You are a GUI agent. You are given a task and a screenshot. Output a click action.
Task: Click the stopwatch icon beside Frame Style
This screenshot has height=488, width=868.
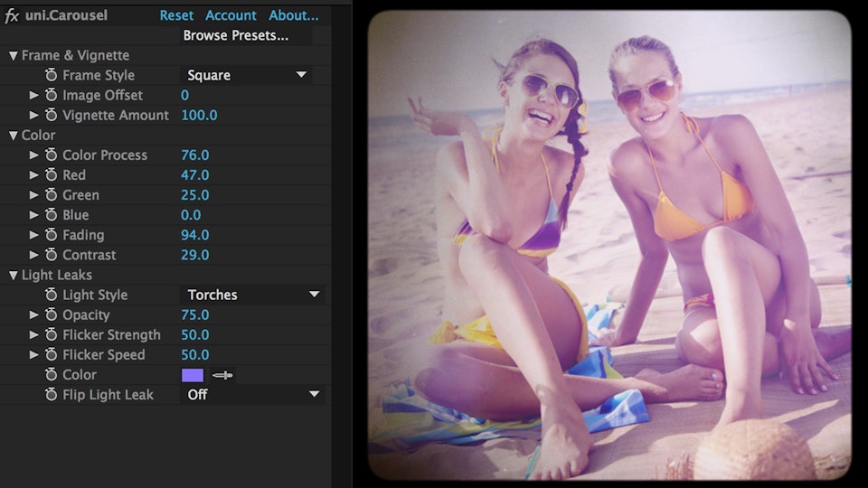pos(52,76)
